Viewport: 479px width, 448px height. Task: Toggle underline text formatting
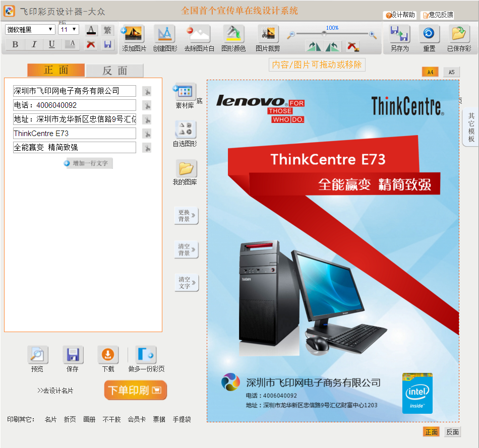click(52, 44)
